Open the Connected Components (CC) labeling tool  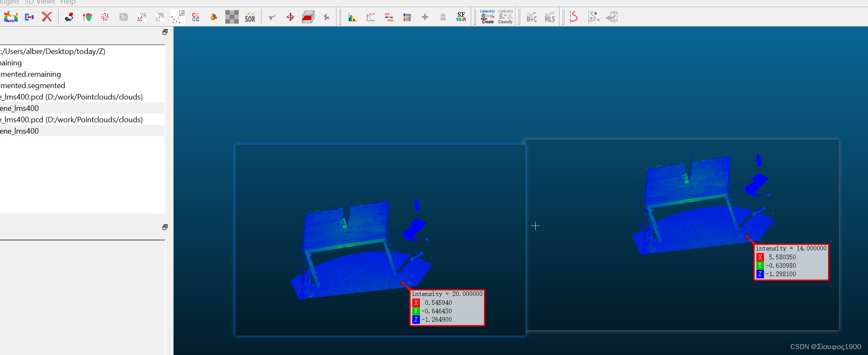[196, 17]
